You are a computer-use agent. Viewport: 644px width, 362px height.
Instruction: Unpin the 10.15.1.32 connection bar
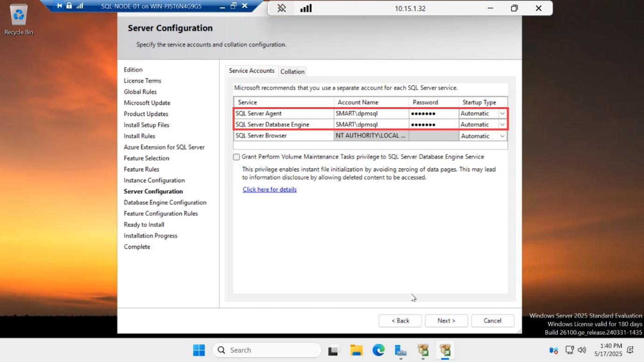point(282,8)
